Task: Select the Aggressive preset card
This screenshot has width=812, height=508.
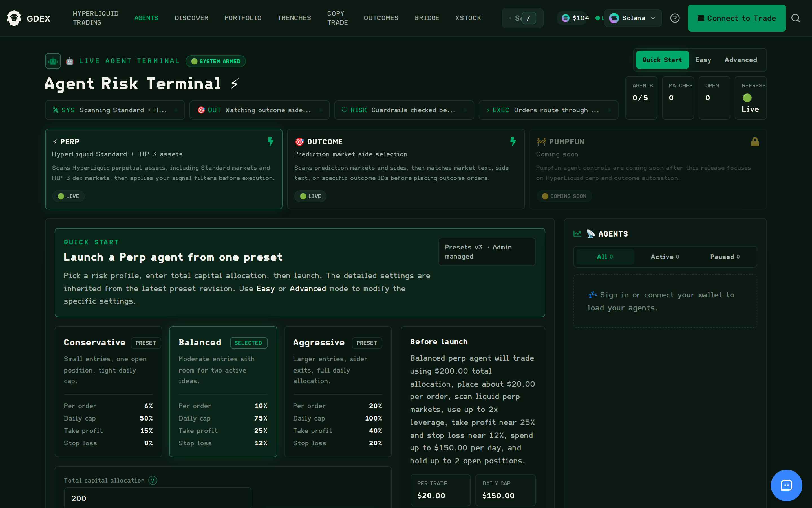Action: point(338,391)
